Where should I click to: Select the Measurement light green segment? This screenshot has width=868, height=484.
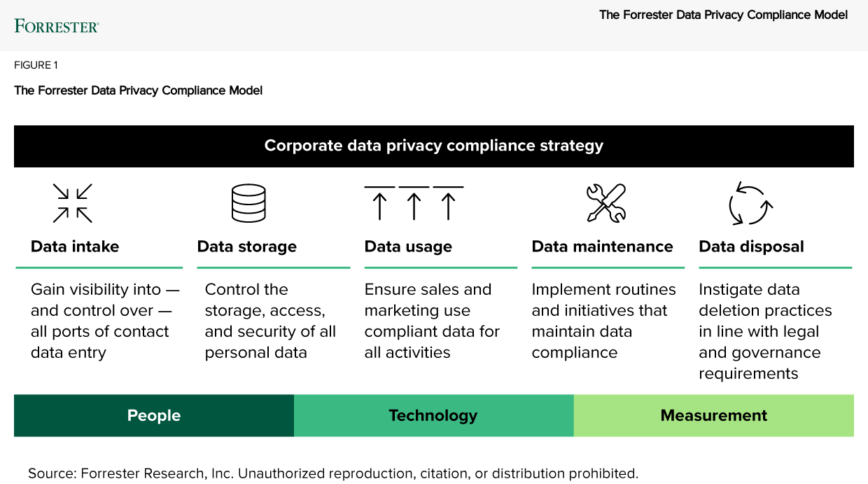point(713,415)
